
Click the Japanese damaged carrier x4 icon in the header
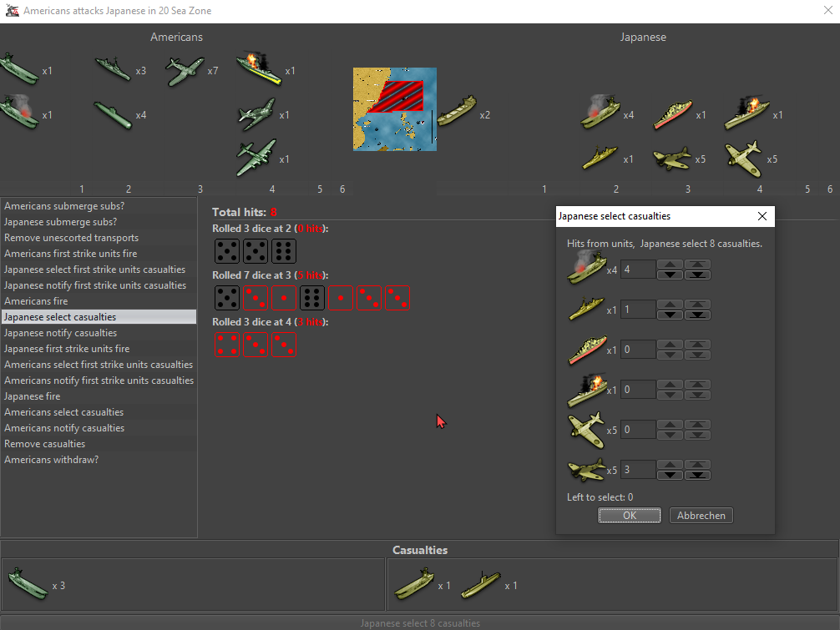coord(600,111)
